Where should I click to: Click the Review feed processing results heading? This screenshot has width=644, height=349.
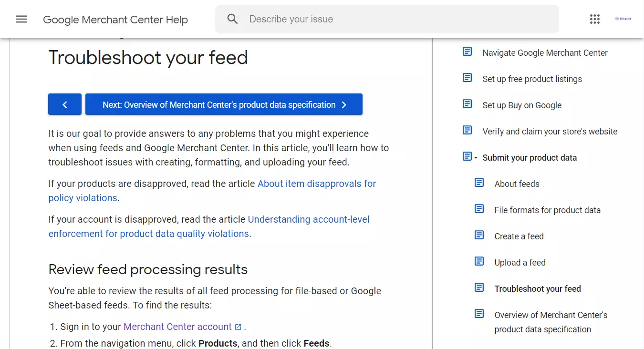click(148, 269)
